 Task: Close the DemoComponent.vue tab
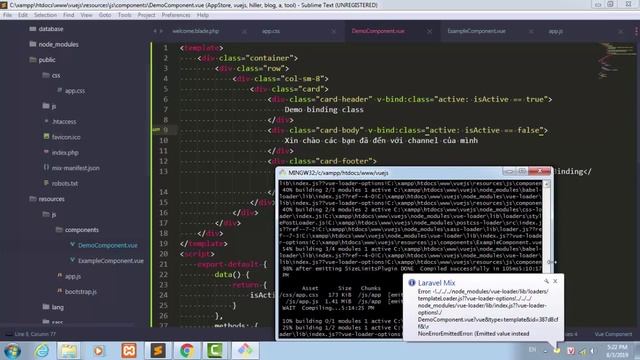click(429, 31)
